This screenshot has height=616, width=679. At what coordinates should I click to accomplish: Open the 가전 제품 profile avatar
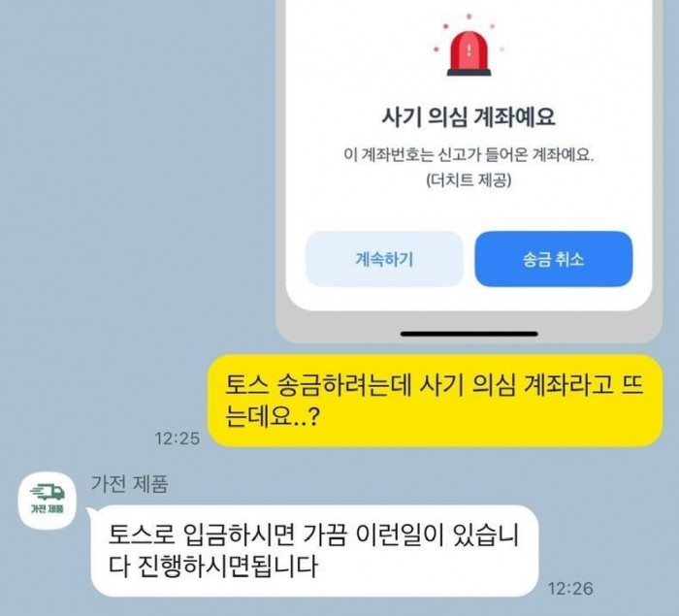pyautogui.click(x=48, y=500)
